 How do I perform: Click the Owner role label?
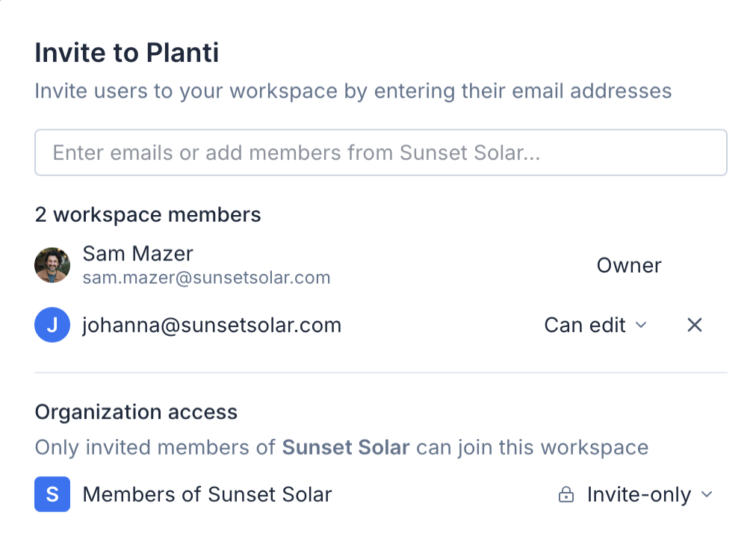[629, 266]
